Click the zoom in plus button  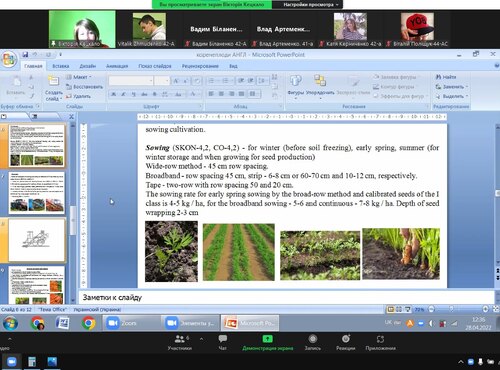485,309
